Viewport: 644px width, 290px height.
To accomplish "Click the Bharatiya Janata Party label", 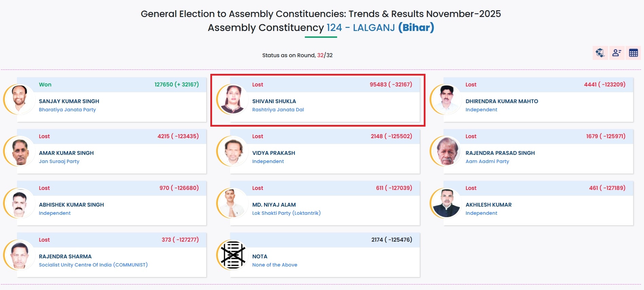I will pos(67,110).
